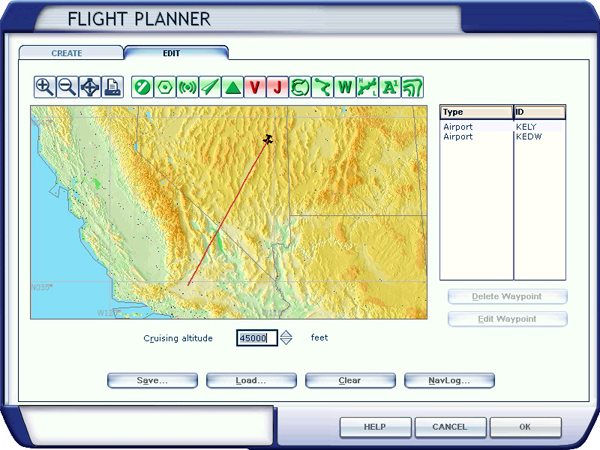Toggle data tag labels A icon
The width and height of the screenshot is (600, 450).
point(390,87)
